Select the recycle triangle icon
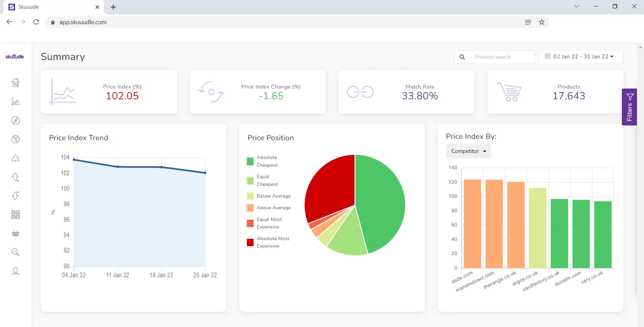Image resolution: width=644 pixels, height=327 pixels. click(15, 158)
